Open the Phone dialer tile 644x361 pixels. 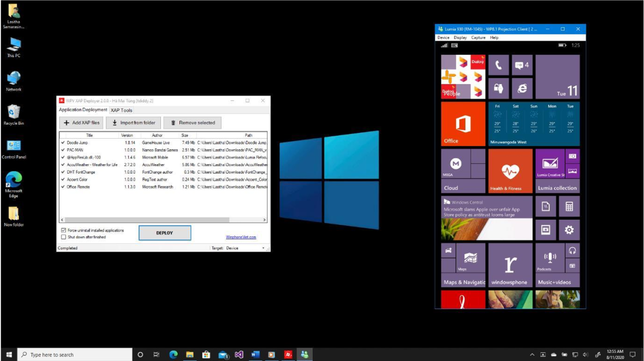coord(498,65)
